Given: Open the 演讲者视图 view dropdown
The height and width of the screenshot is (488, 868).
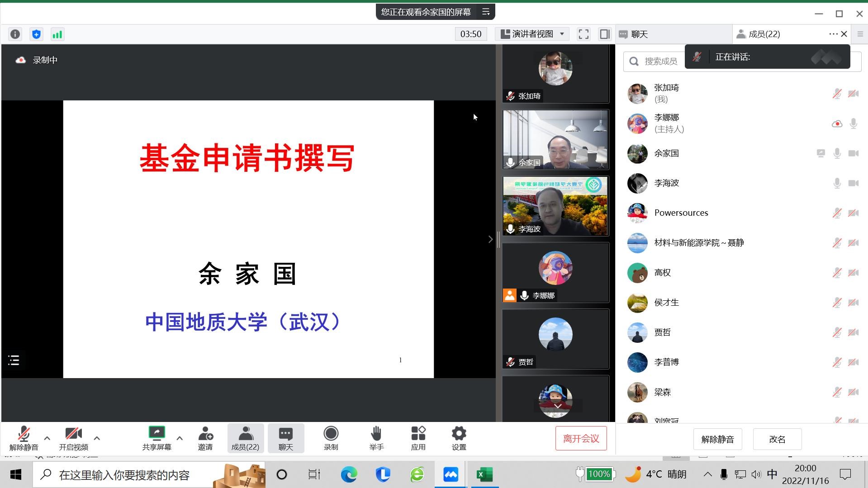Looking at the screenshot, I should pyautogui.click(x=532, y=34).
